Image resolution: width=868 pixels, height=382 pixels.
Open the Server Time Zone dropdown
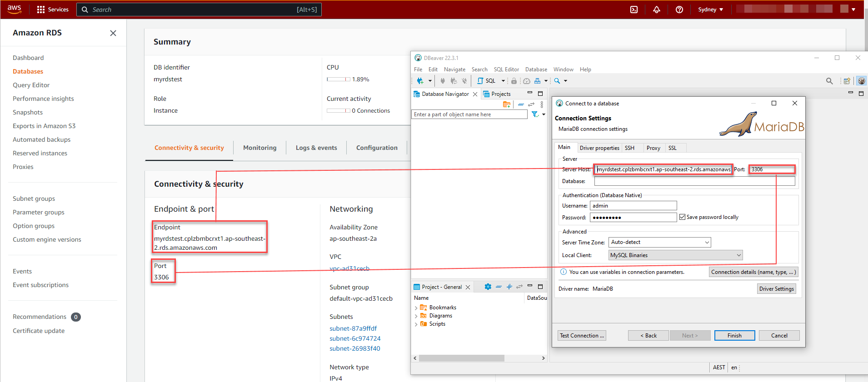pyautogui.click(x=660, y=243)
